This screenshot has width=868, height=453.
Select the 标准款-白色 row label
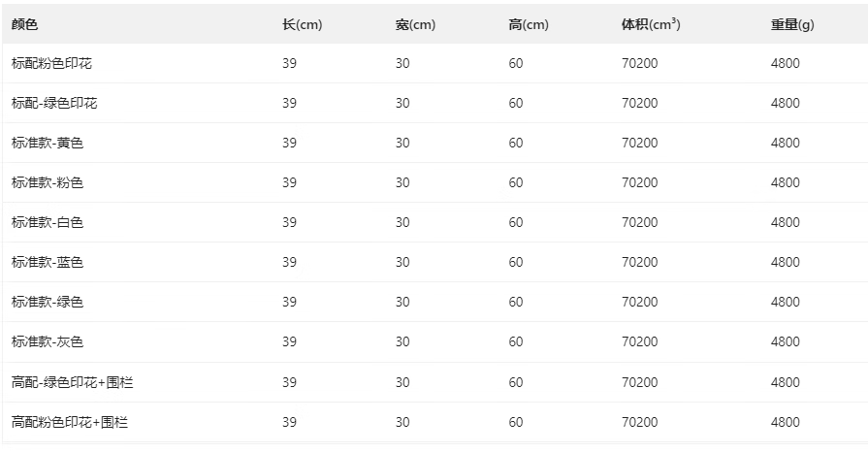pos(48,222)
